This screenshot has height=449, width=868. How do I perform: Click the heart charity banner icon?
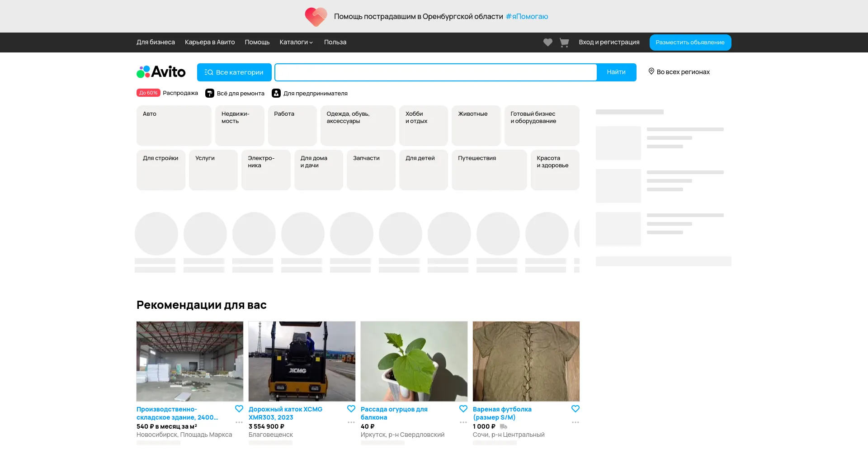pos(316,17)
